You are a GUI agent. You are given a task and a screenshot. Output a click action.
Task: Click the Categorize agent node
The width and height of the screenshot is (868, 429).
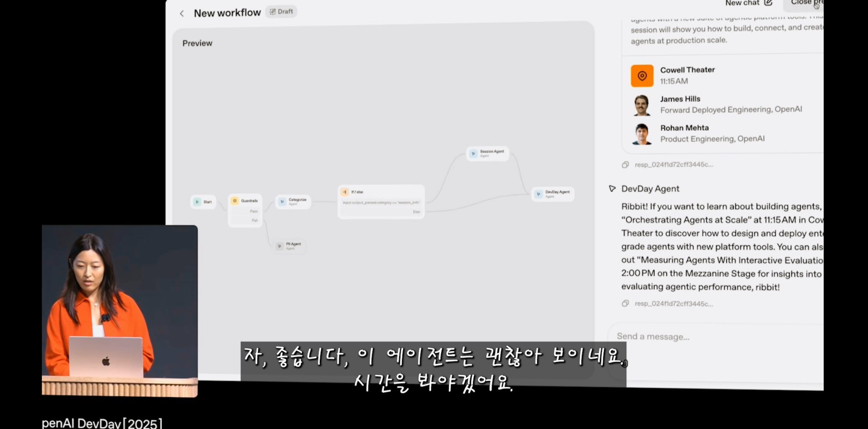click(293, 202)
